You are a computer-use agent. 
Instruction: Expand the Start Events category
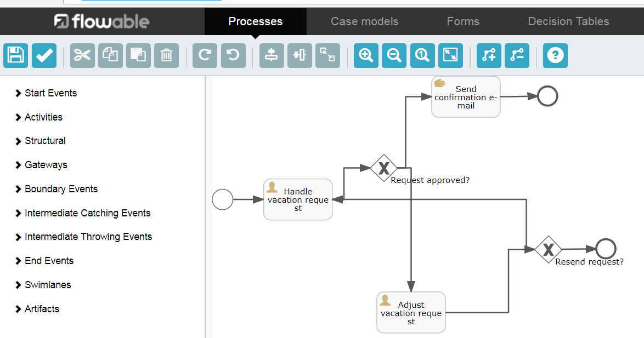pos(50,93)
